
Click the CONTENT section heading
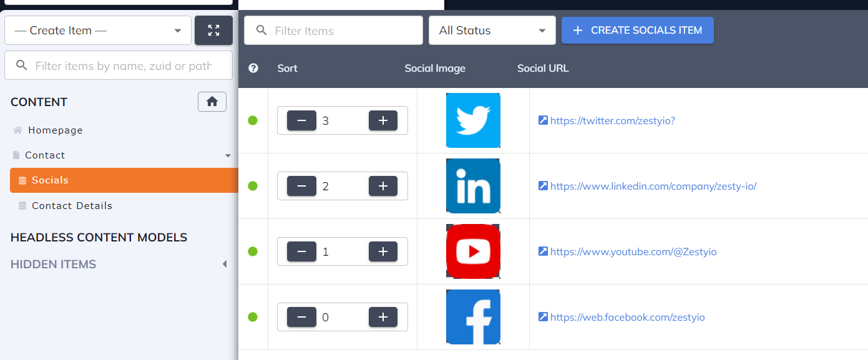39,102
